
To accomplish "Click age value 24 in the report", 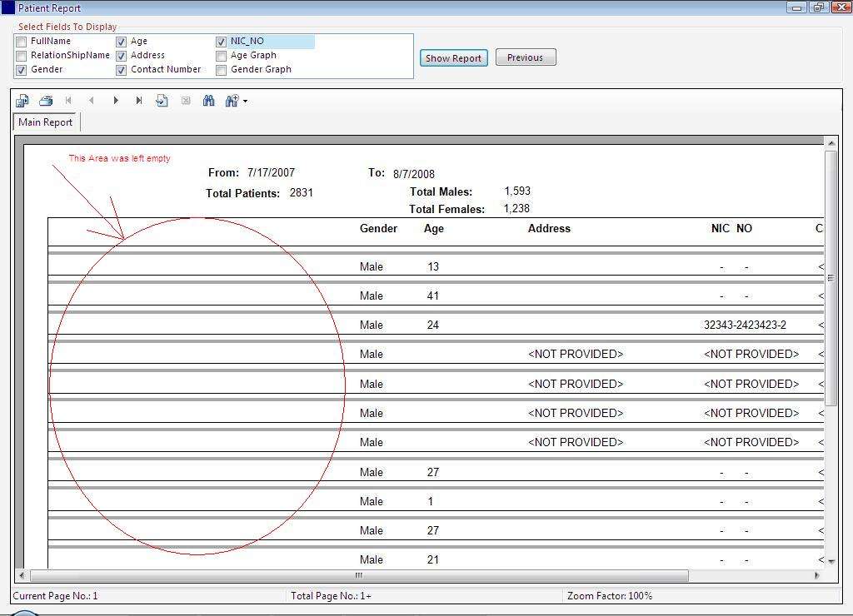I will [x=433, y=325].
